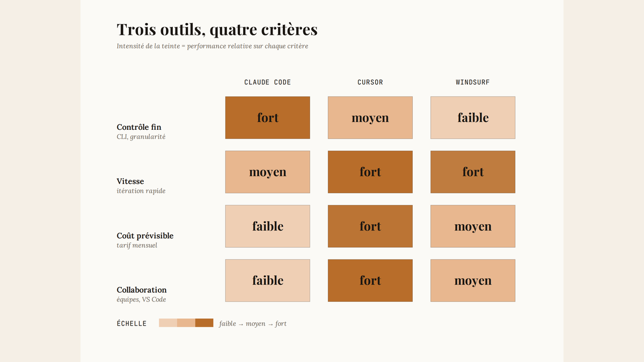
Task: Click the 'faible → moyen → fort' legend text
Action: pos(253,323)
